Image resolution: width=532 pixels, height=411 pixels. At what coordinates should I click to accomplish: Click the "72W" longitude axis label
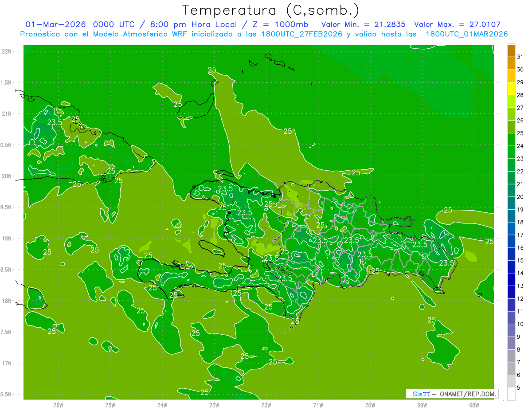tap(266, 405)
